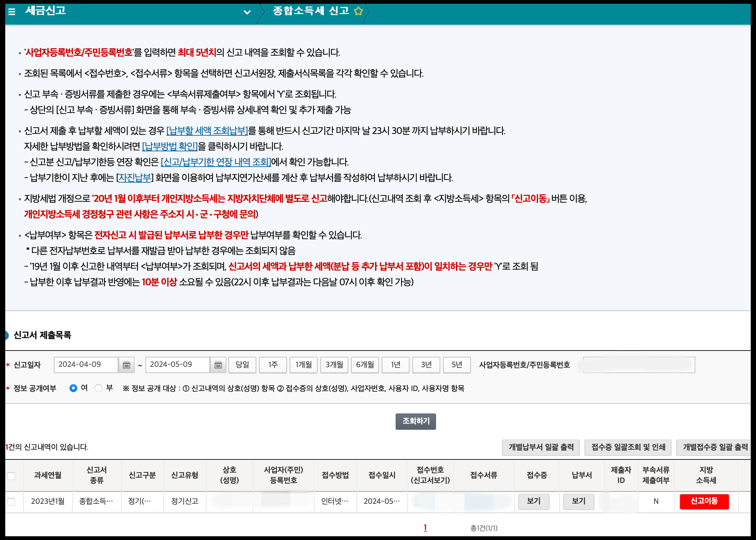Image resolution: width=756 pixels, height=540 pixels.
Task: Click the 접수증 보기 button
Action: pos(534,502)
